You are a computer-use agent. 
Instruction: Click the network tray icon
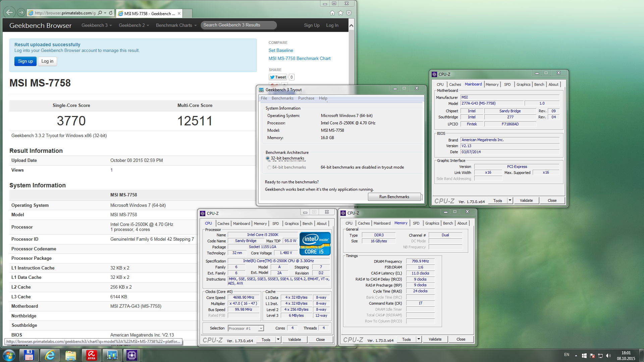pos(600,356)
